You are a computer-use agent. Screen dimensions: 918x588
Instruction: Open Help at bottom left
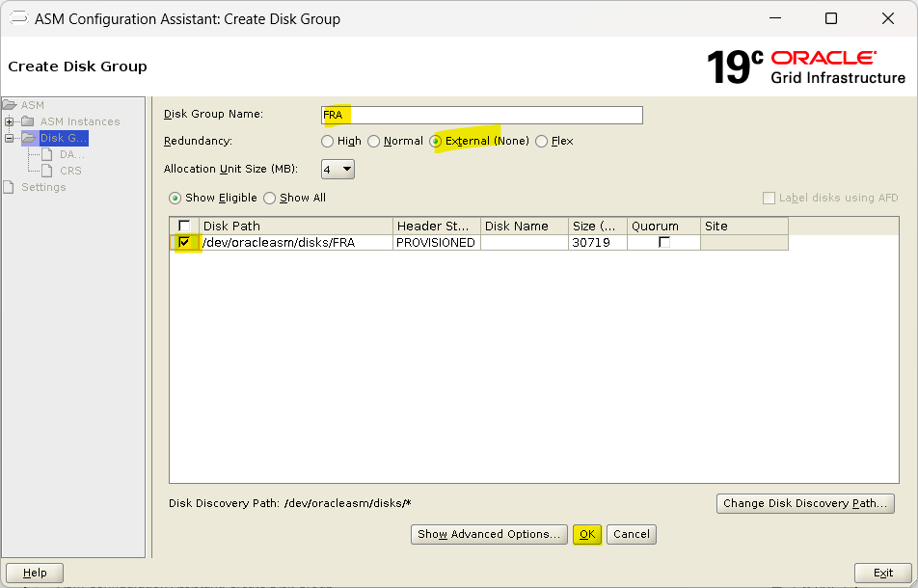35,573
